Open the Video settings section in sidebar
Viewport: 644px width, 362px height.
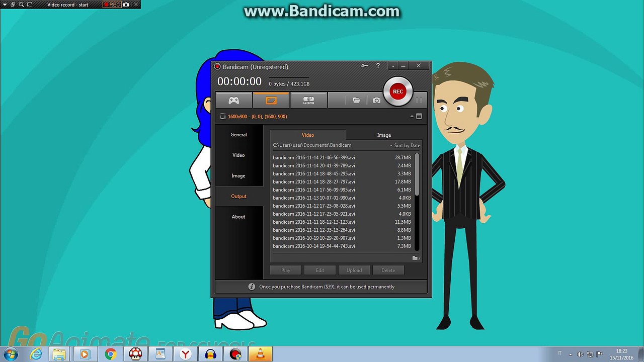238,155
